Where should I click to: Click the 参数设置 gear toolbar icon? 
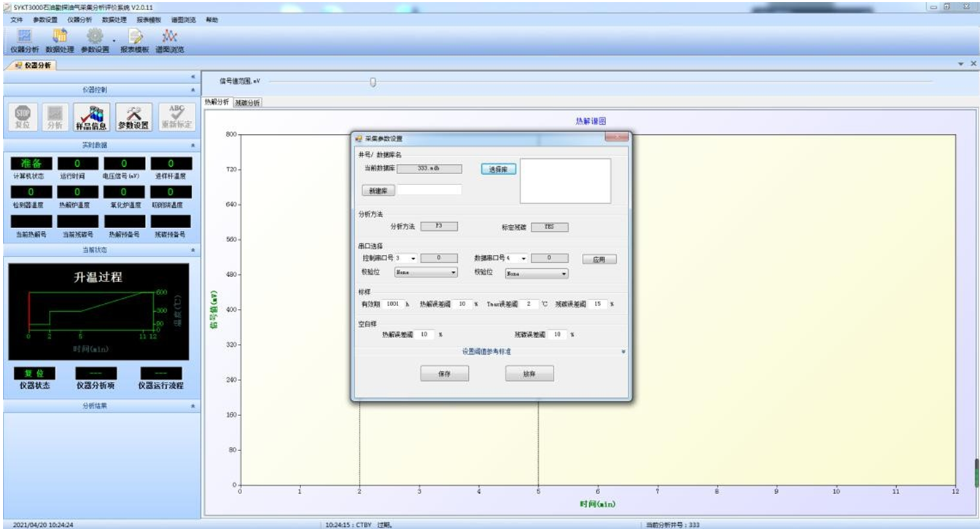95,36
